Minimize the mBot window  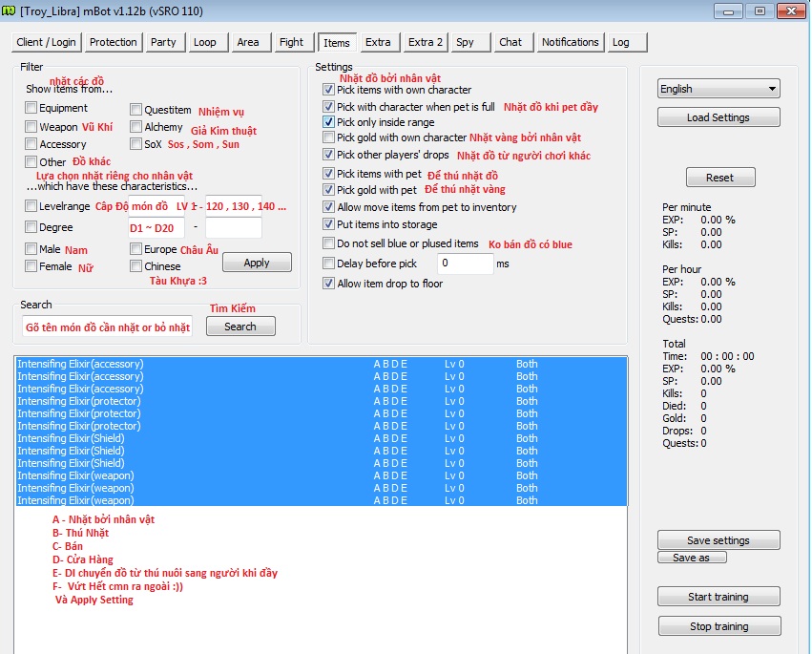pyautogui.click(x=732, y=11)
